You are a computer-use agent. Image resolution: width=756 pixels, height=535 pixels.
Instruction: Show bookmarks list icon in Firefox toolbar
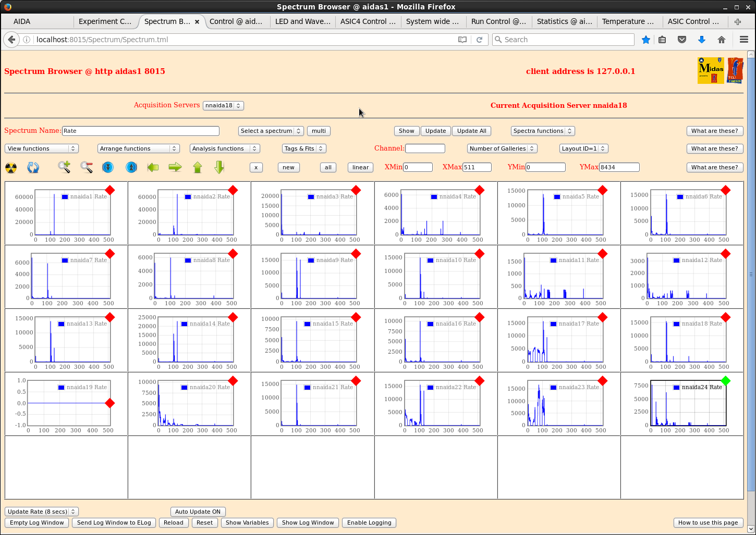tap(662, 40)
